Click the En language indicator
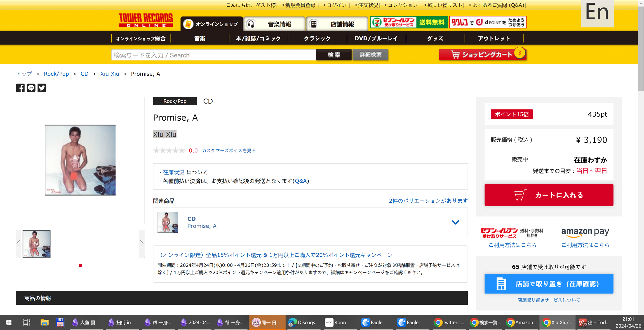This screenshot has width=644, height=330. 597,13
